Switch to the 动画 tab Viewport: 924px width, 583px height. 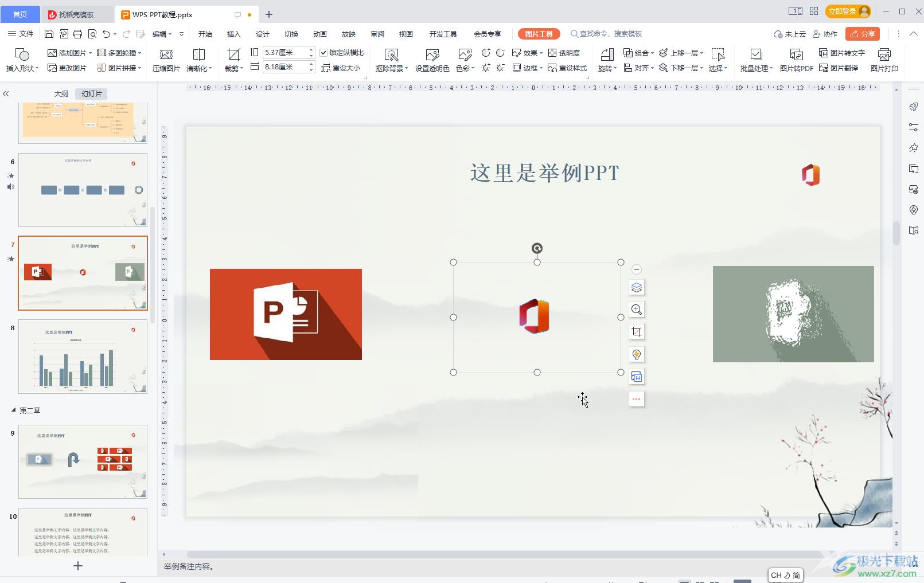coord(319,34)
